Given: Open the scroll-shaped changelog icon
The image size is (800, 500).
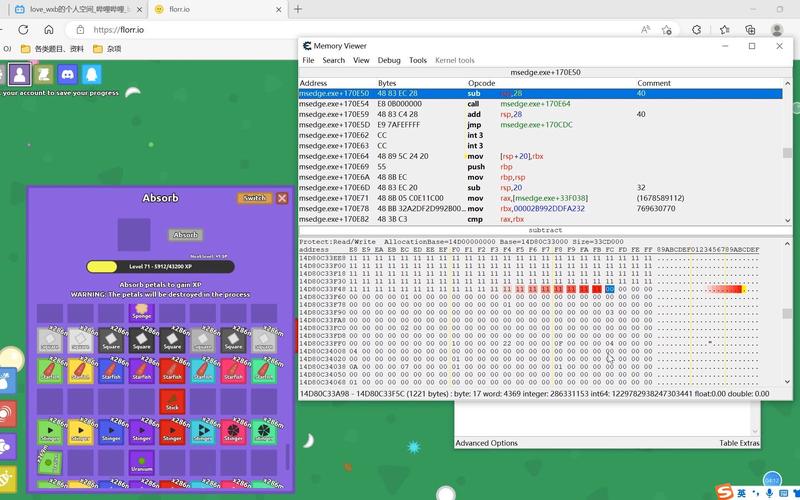Looking at the screenshot, I should [x=43, y=74].
